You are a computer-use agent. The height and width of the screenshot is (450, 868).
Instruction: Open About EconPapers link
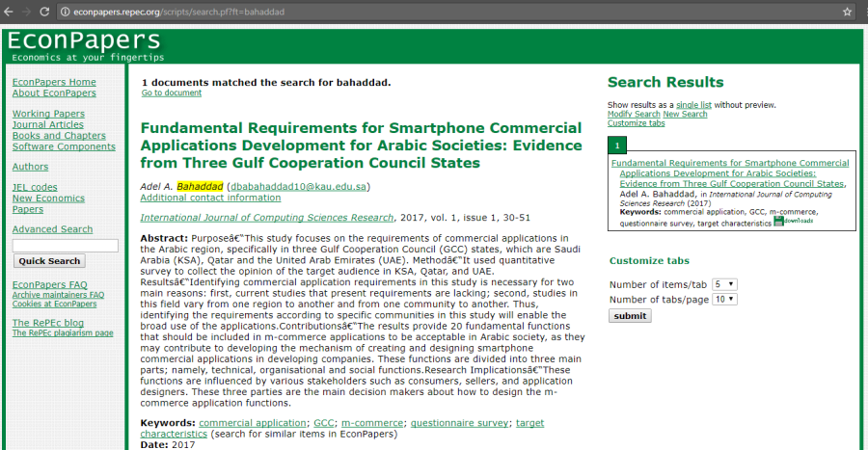tap(54, 93)
